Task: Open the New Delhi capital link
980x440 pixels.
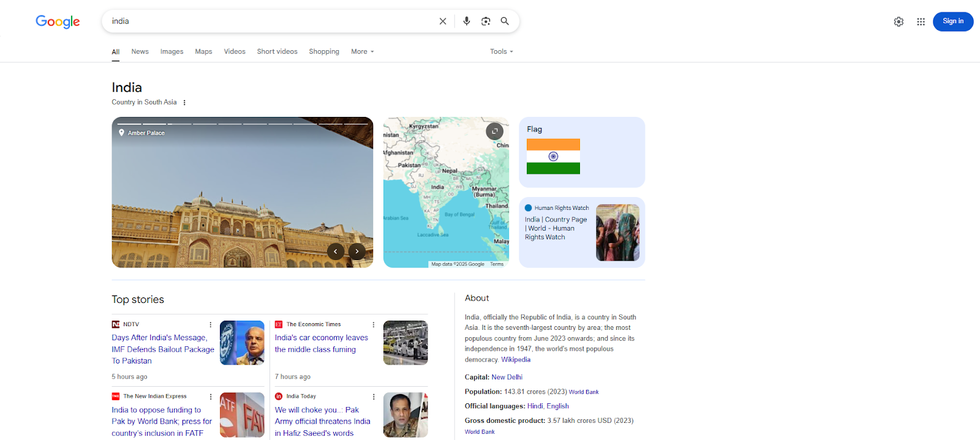Action: [x=507, y=378]
